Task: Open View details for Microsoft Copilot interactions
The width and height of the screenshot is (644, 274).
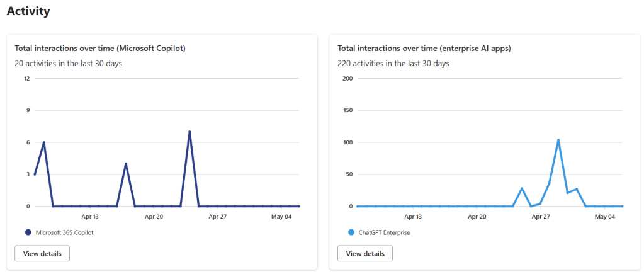Action: pyautogui.click(x=42, y=253)
